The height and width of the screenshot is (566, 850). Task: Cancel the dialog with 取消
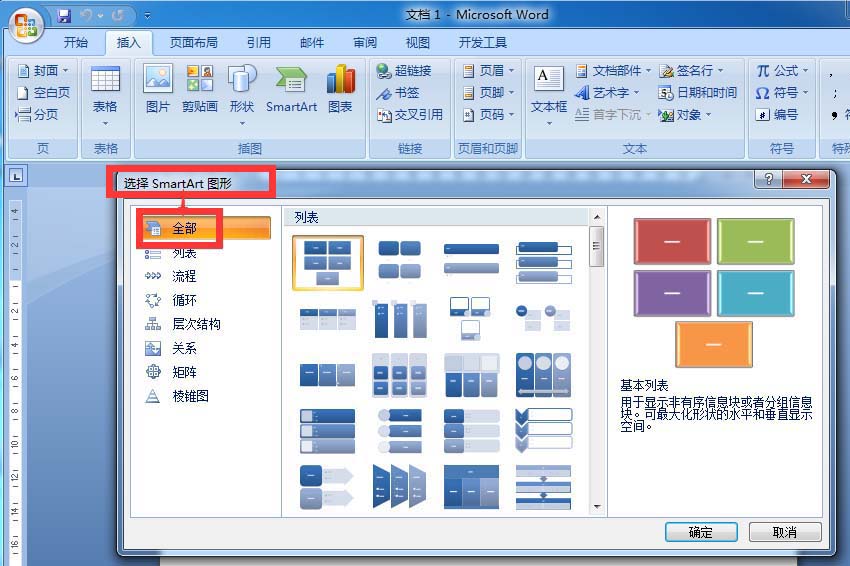[785, 532]
